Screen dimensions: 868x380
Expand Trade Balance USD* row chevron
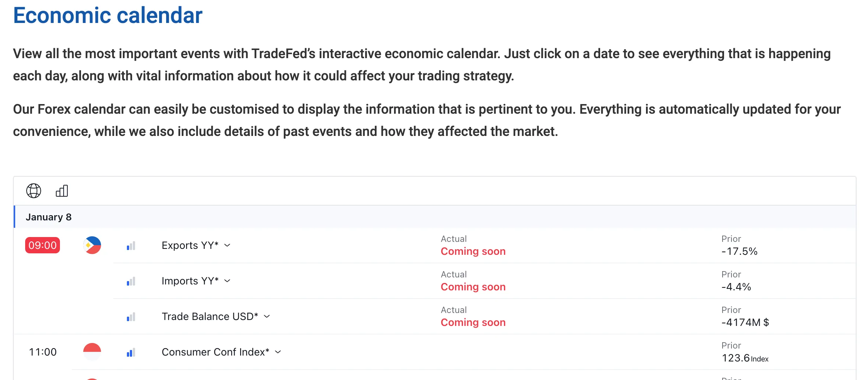click(x=267, y=316)
